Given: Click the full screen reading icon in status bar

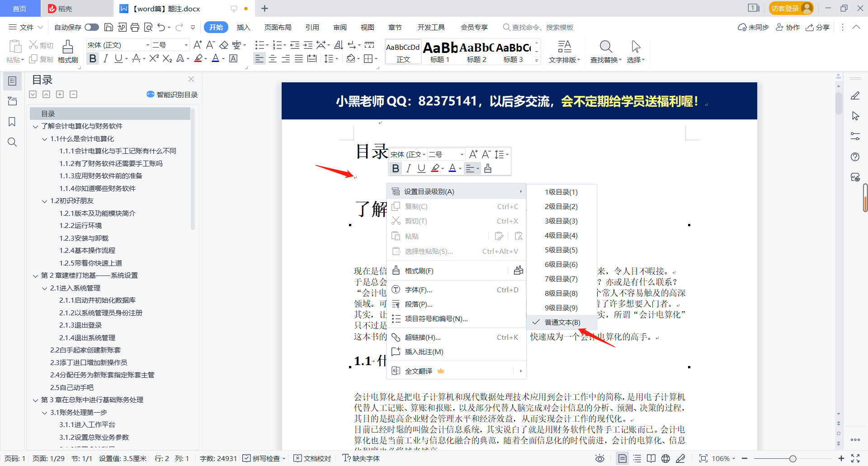Looking at the screenshot, I should pyautogui.click(x=651, y=458).
